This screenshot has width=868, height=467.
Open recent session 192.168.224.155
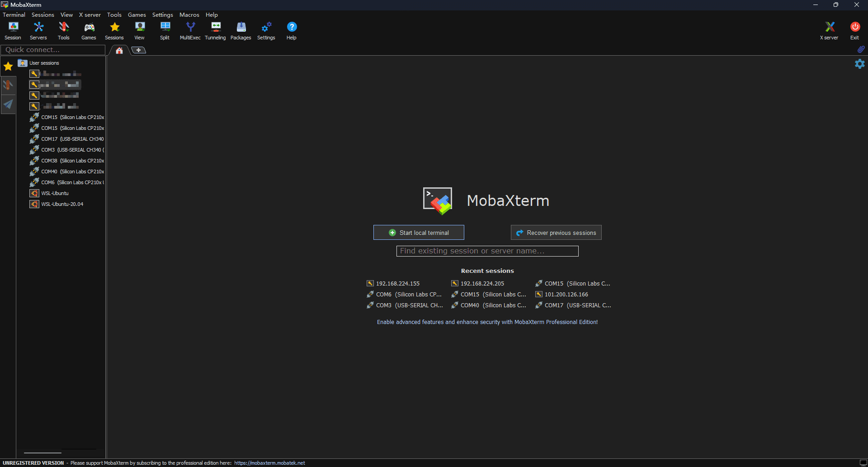393,284
